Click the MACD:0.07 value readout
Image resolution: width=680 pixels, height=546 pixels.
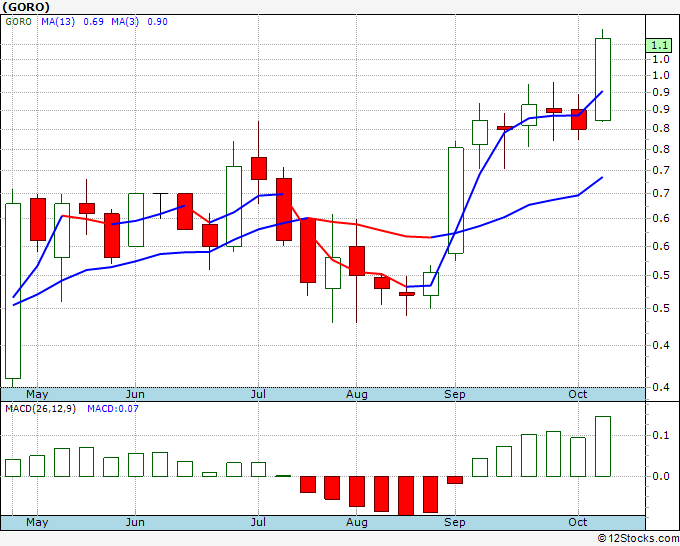(x=113, y=409)
